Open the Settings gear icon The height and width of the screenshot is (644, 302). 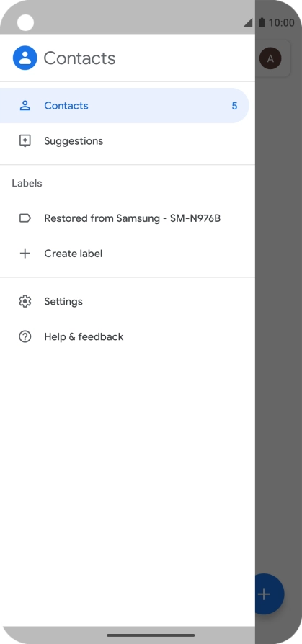tap(25, 301)
